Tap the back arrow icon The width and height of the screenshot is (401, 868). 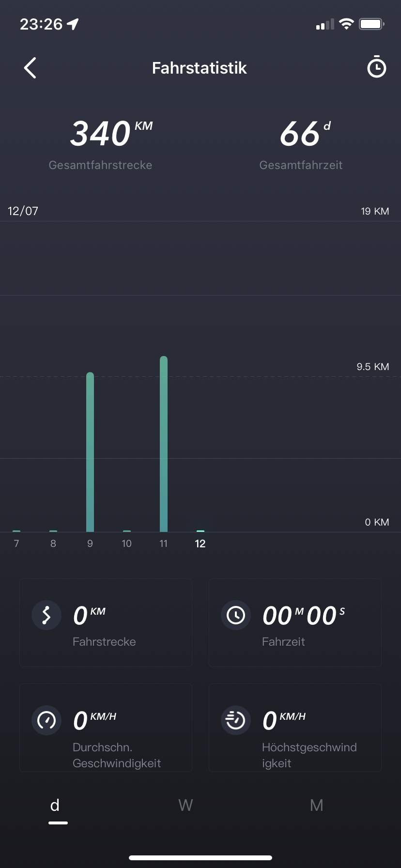click(x=30, y=68)
